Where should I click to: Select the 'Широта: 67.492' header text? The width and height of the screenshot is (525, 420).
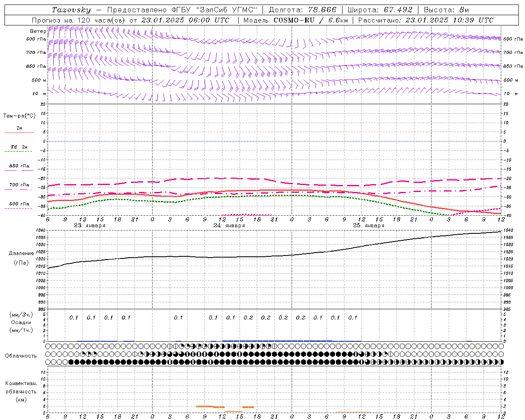[x=380, y=10]
